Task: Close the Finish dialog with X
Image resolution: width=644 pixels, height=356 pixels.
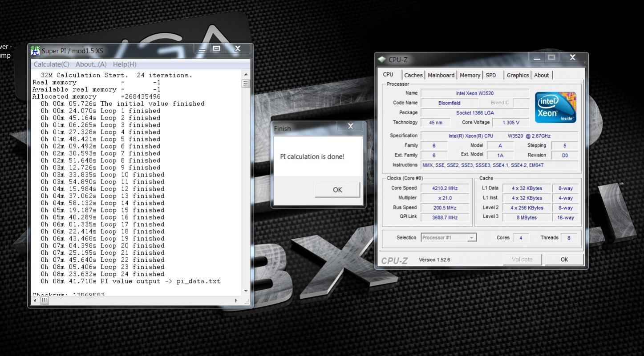Action: 350,126
